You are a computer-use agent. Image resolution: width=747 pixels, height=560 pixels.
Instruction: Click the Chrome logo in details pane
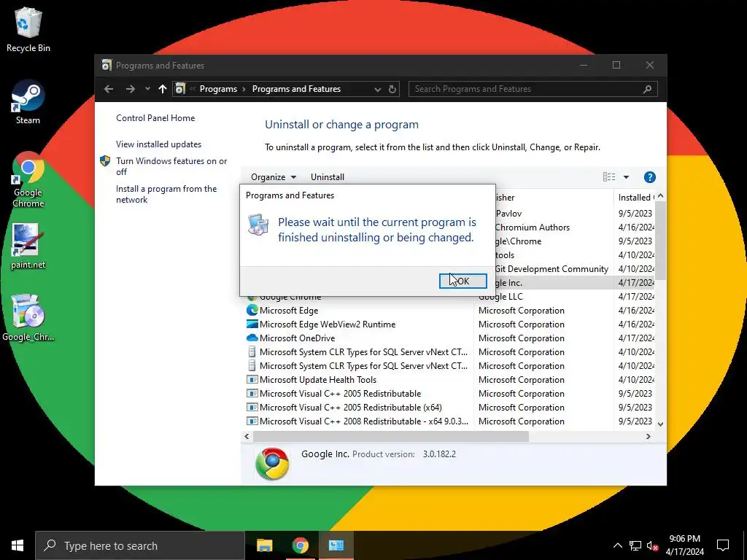272,463
